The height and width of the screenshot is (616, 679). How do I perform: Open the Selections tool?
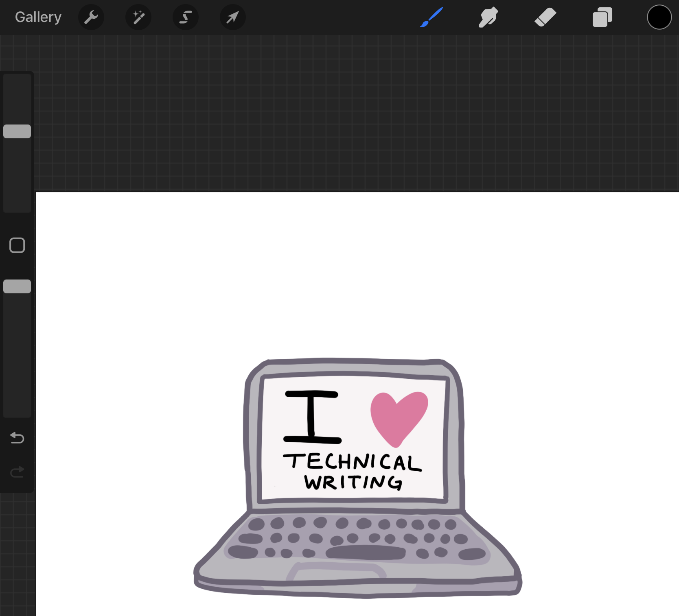(186, 17)
